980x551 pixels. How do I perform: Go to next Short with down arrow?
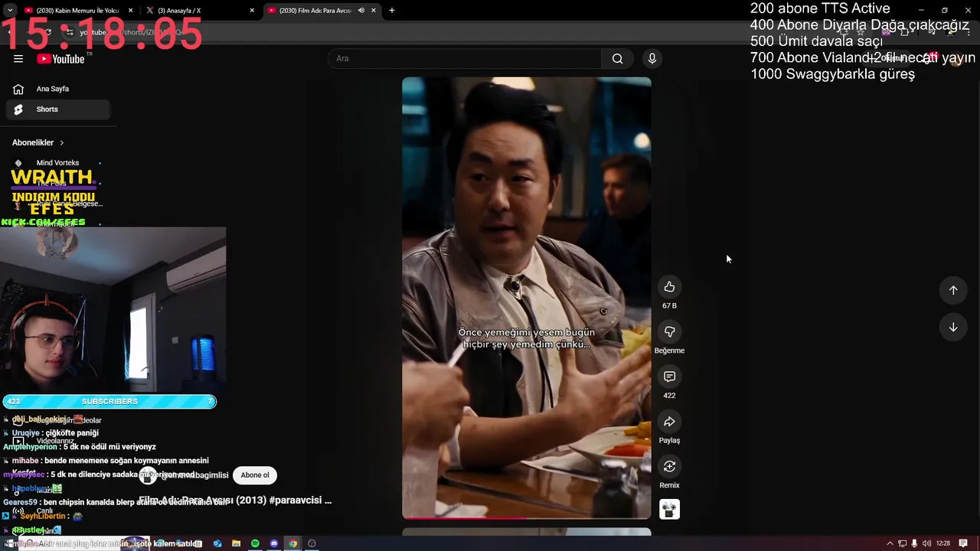953,327
